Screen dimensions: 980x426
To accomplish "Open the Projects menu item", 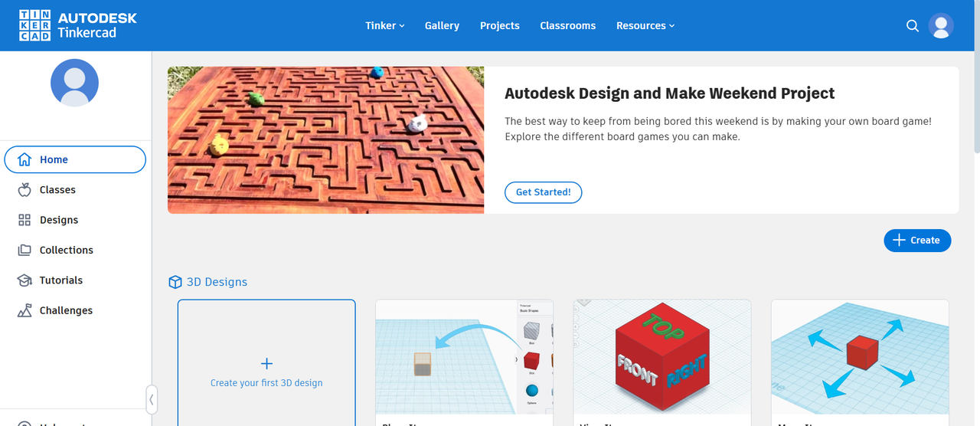I will click(x=500, y=25).
